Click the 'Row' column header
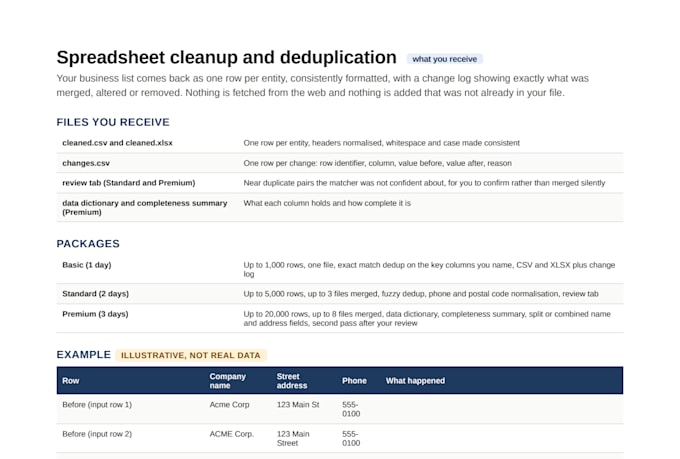Viewport: 680px width, 459px height. point(71,380)
